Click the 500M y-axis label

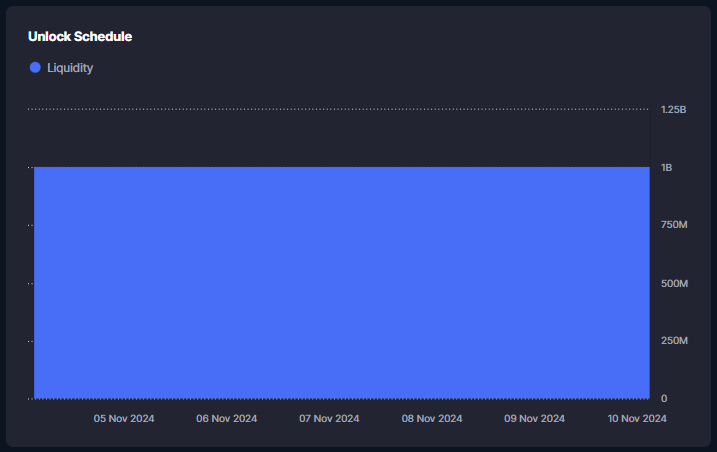point(674,284)
